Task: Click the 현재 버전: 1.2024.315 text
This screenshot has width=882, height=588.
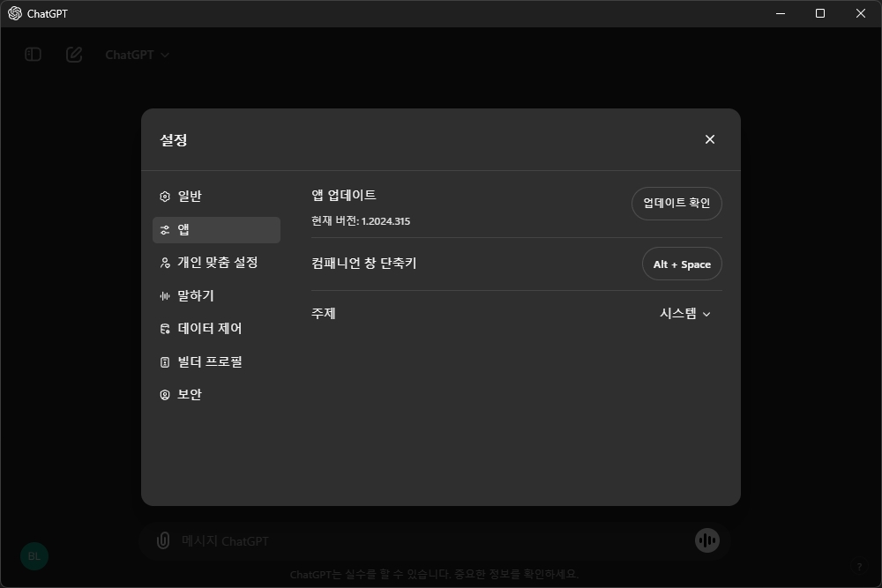Action: click(x=361, y=221)
